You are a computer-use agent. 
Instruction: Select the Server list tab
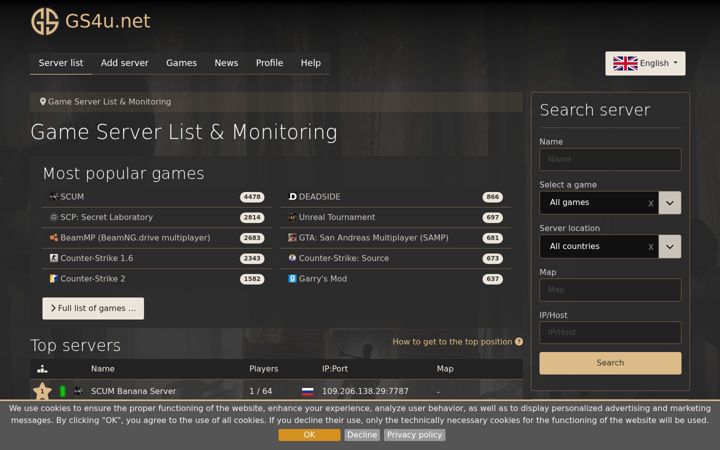61,63
